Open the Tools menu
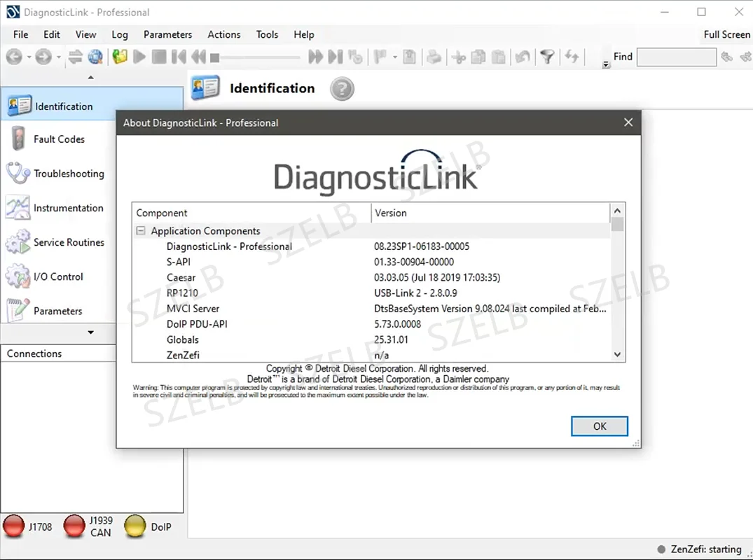 267,34
